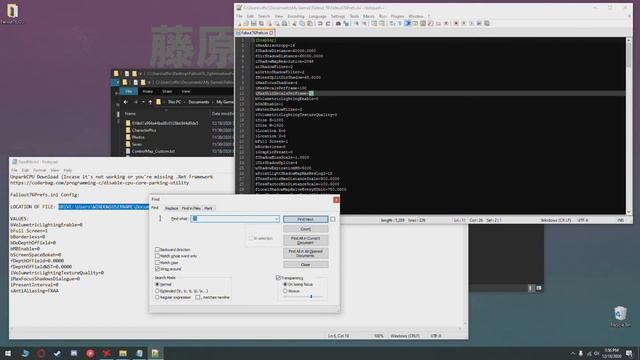Enable Match whole word only checkbox
Viewport: 640px width, 360px height.
[157, 256]
